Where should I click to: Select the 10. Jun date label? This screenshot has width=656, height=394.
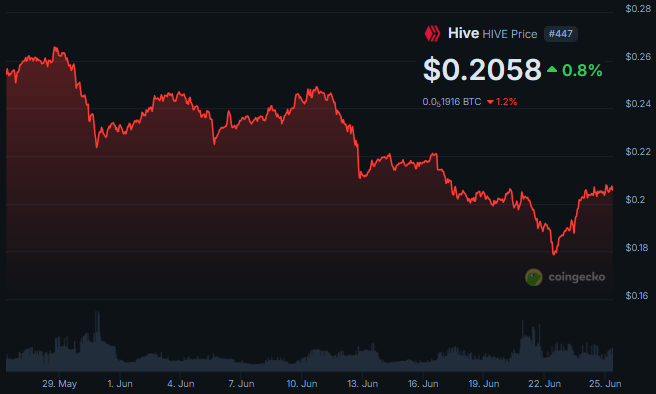click(x=302, y=384)
